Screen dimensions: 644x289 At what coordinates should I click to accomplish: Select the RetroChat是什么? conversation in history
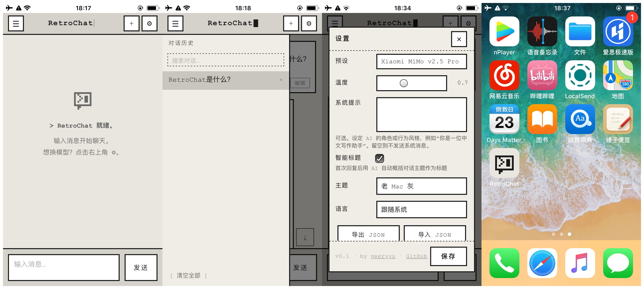point(226,80)
